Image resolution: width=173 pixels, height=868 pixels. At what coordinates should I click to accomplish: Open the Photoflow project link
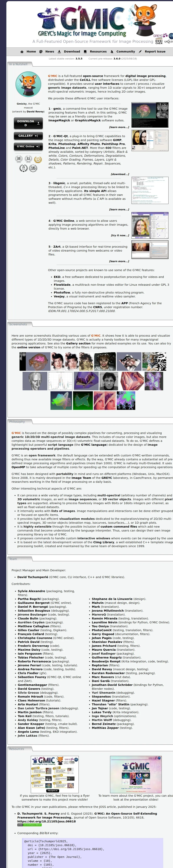click(x=62, y=293)
